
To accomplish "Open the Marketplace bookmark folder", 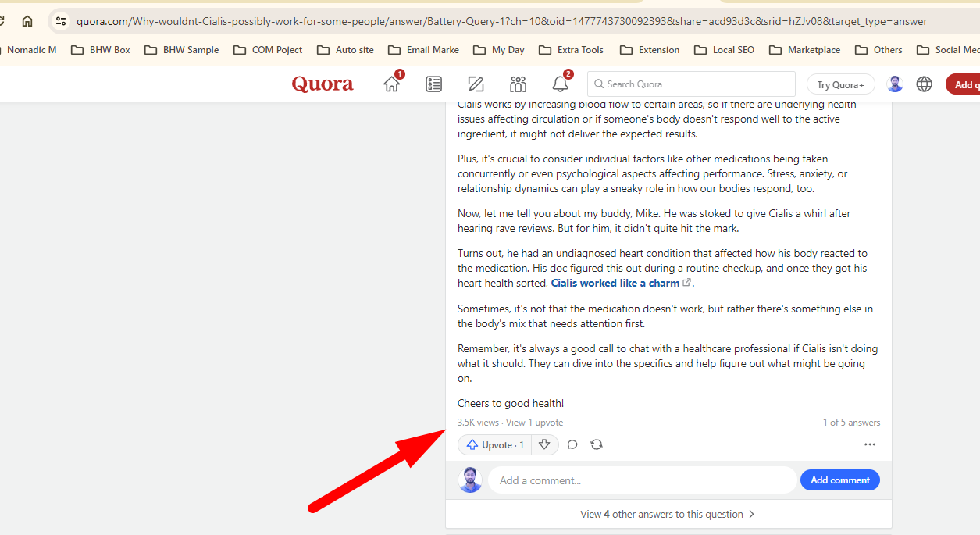I will (805, 50).
